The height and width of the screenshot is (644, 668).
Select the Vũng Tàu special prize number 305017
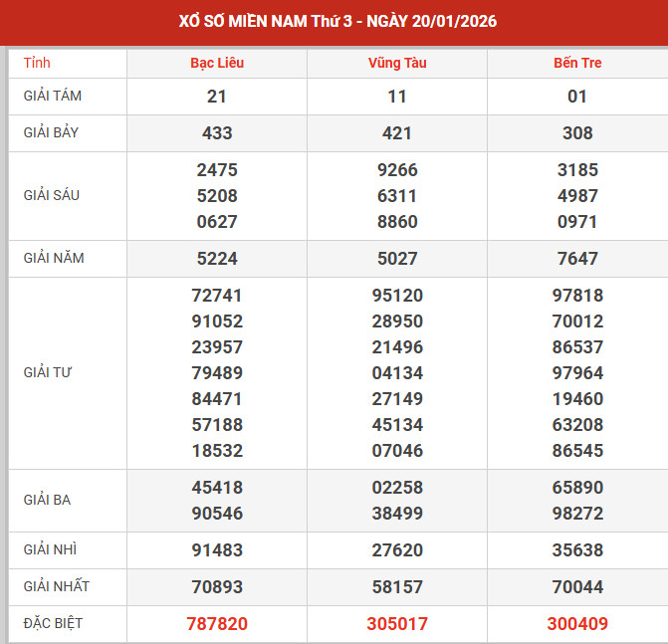397,624
